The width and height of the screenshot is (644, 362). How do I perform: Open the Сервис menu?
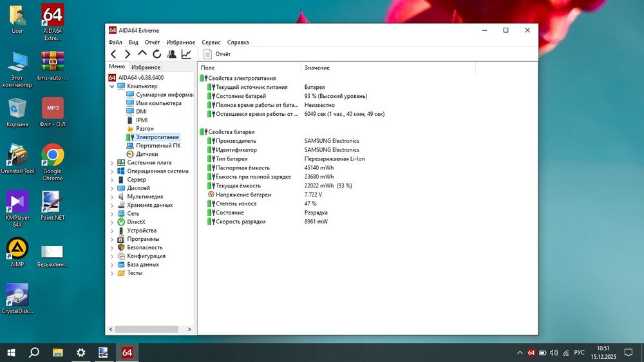tap(211, 43)
